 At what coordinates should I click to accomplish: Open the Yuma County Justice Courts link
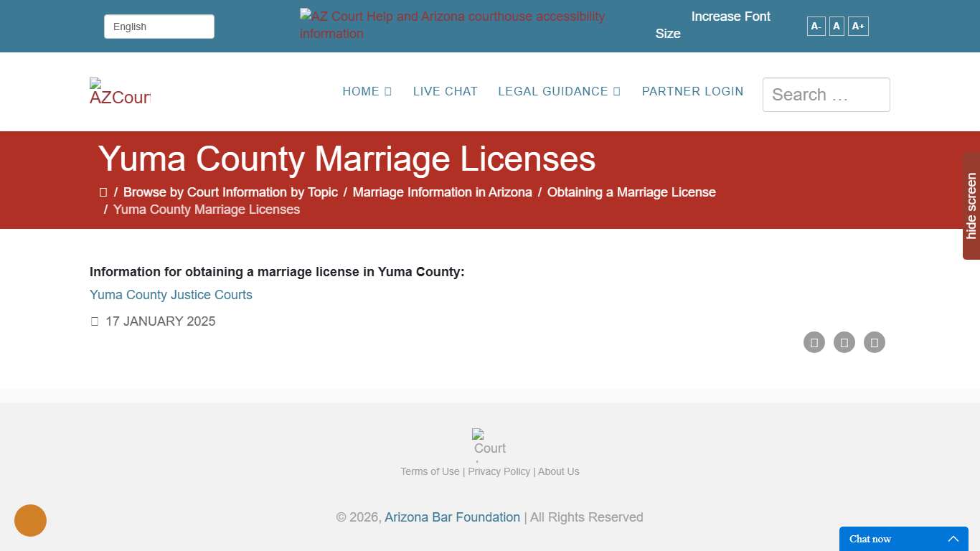pyautogui.click(x=171, y=294)
